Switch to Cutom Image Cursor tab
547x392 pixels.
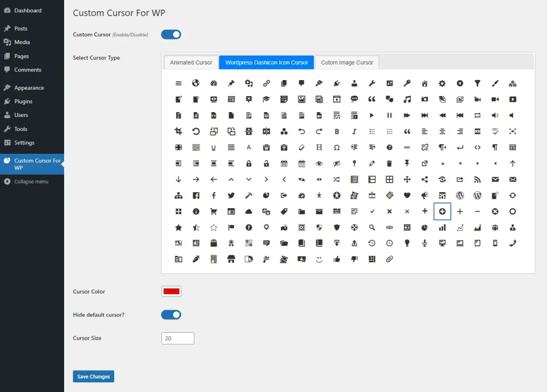click(x=347, y=62)
